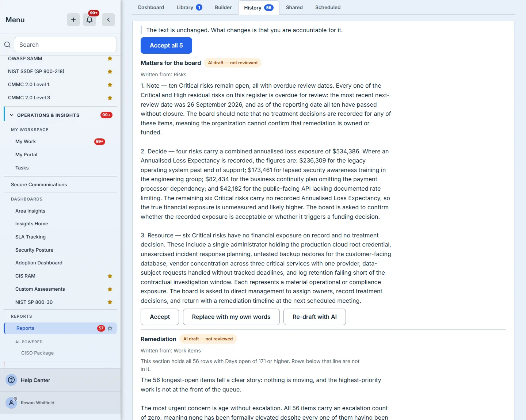
Task: Focus the sidebar Search field
Action: (x=65, y=45)
